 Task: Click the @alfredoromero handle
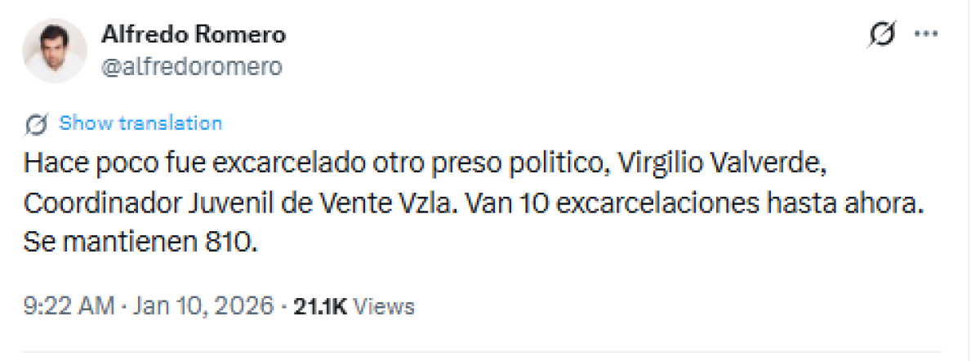(x=191, y=67)
